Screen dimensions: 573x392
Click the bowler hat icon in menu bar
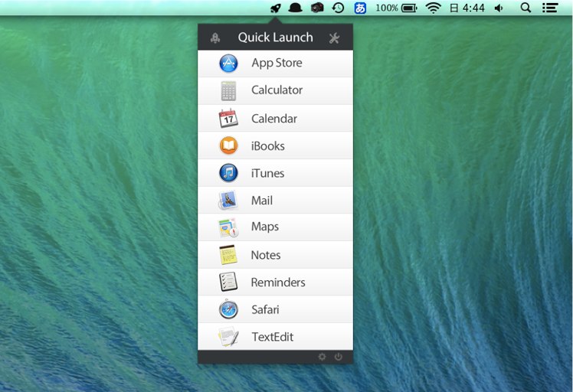tap(295, 8)
